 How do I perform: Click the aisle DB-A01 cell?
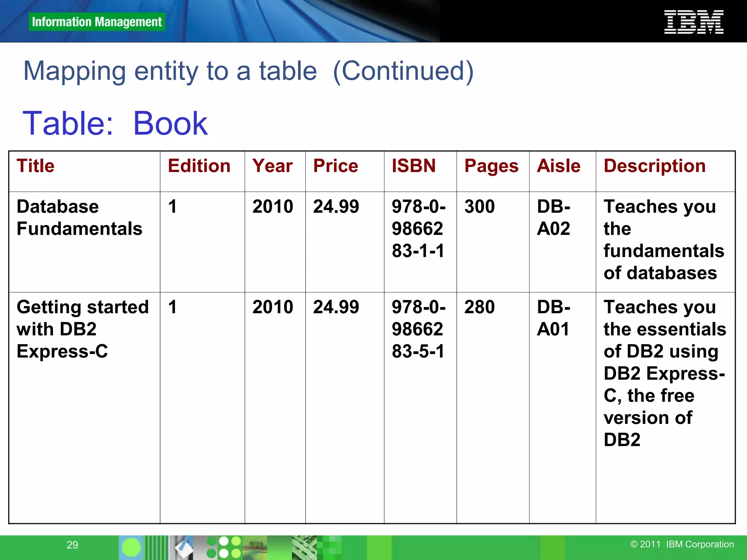(553, 318)
